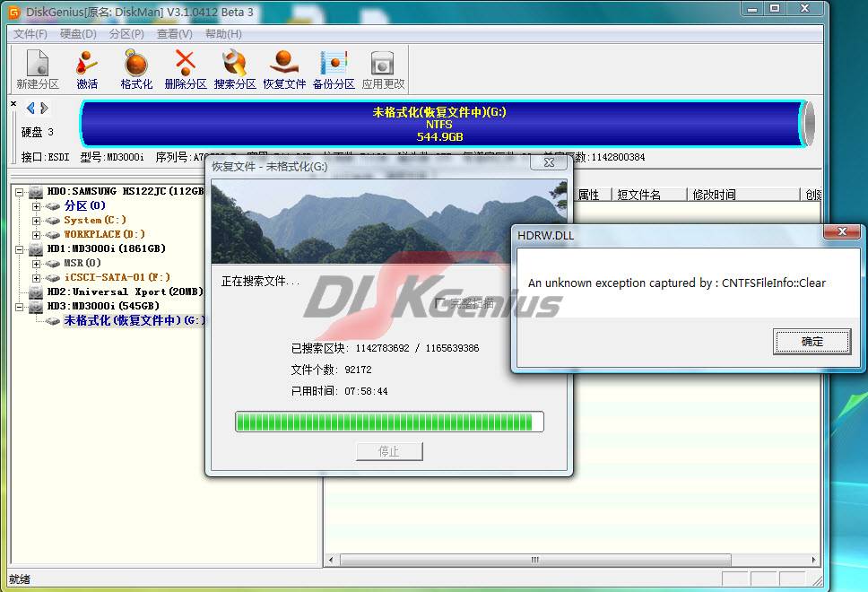Click the drive icon beside iCSCI-SATA-01(F:)

point(53,278)
